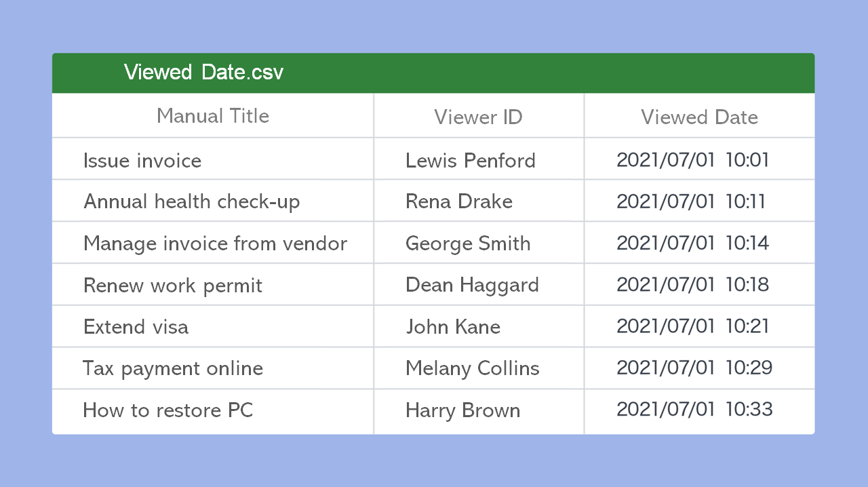This screenshot has width=868, height=487.
Task: Click the Viewed Date.csv title bar
Action: coord(203,73)
